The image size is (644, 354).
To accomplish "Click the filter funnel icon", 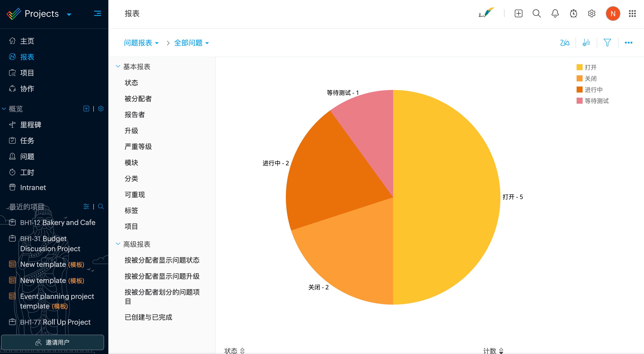I will [x=607, y=43].
